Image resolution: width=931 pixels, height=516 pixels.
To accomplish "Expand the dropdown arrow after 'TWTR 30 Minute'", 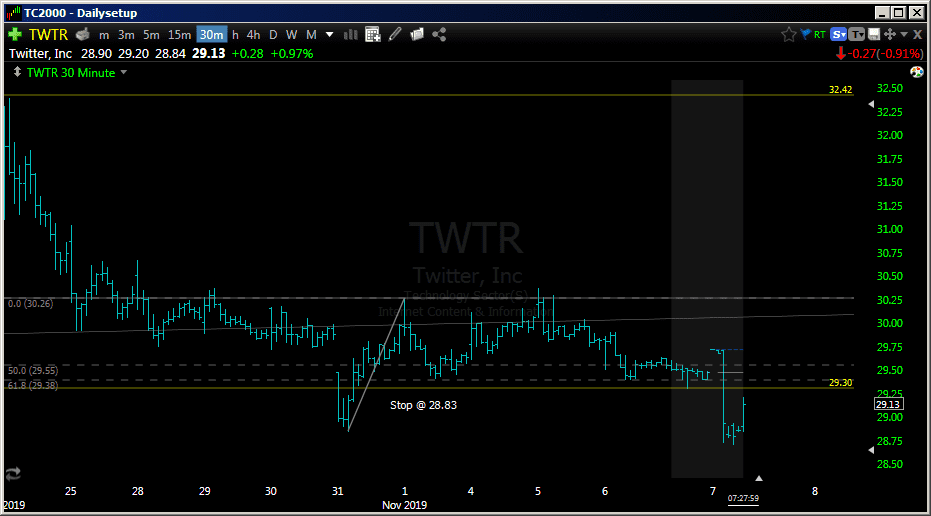I will click(124, 72).
